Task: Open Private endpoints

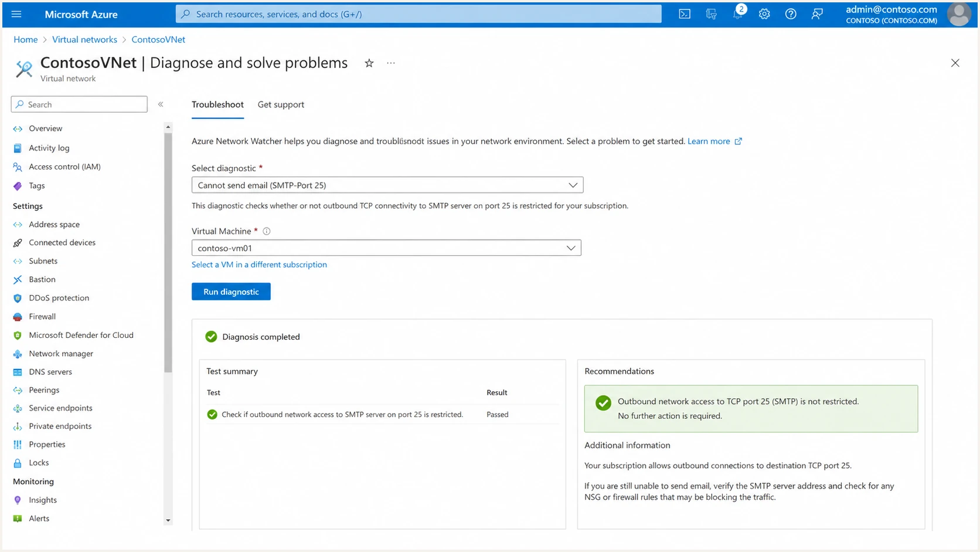Action: click(60, 426)
